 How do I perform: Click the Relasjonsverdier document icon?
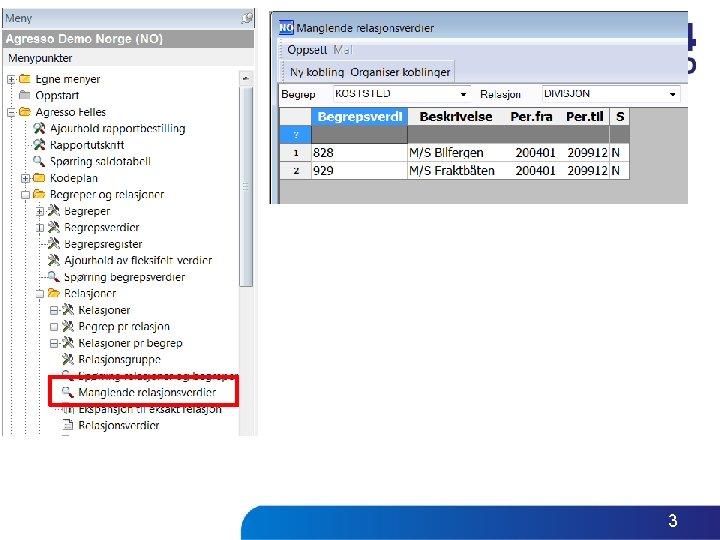coord(68,425)
